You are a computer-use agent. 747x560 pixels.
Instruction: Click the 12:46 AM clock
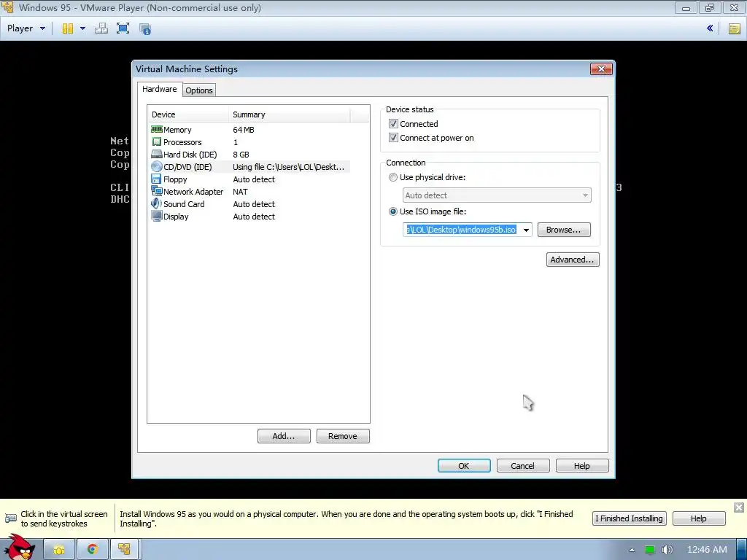tap(707, 550)
